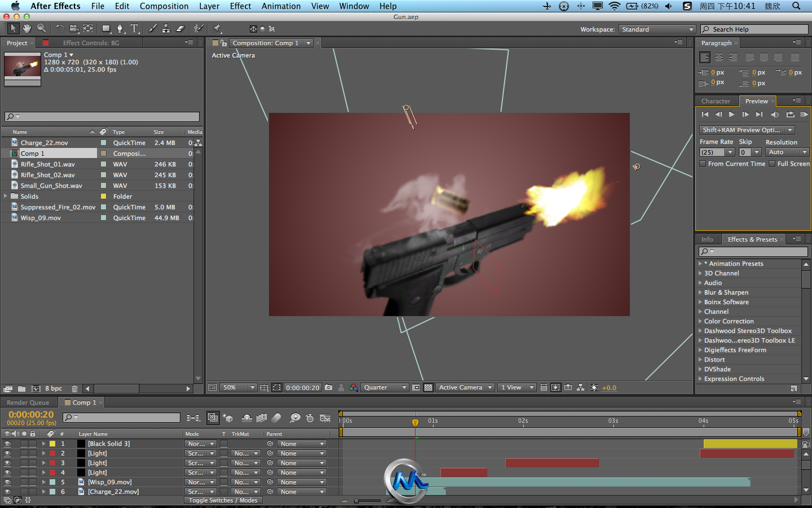The width and height of the screenshot is (812, 508).
Task: Enable the Full Screen checkbox
Action: tap(772, 164)
